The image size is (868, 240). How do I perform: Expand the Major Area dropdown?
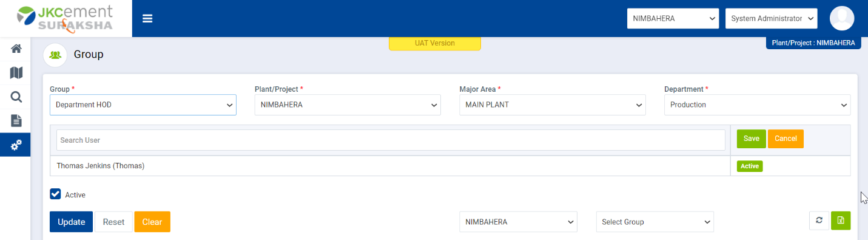[x=553, y=105]
